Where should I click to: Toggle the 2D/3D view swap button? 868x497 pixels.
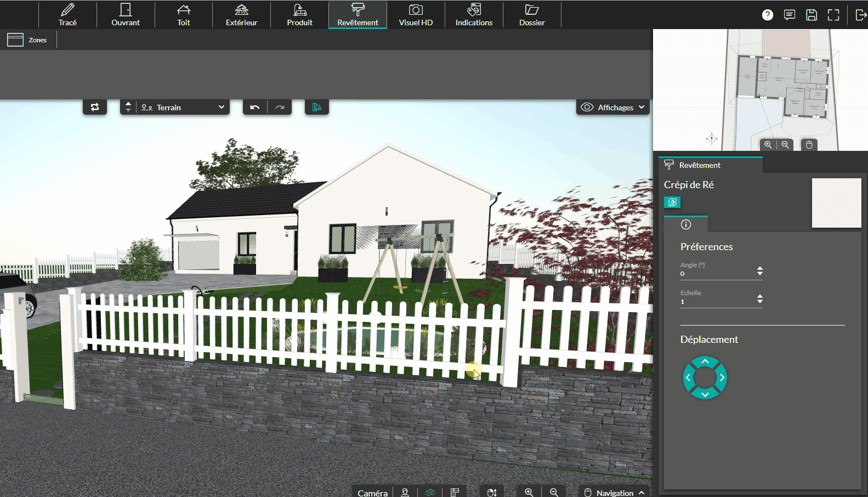click(95, 108)
